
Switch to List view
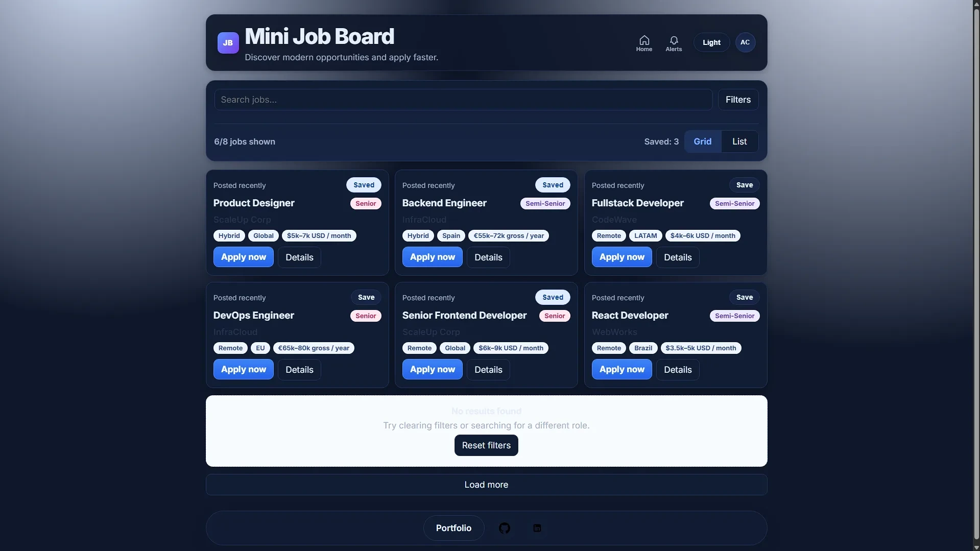[739, 141]
